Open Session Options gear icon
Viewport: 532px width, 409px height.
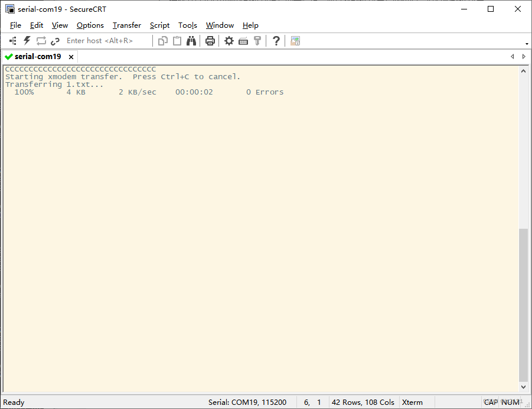(229, 41)
